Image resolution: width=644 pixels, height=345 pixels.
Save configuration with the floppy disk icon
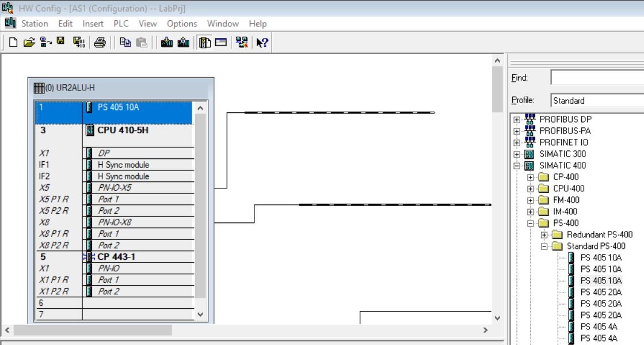point(61,41)
